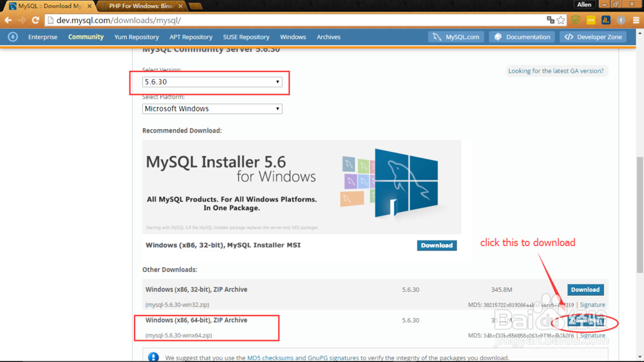The image size is (644, 362).
Task: Open MD5 checksums and GnuPG signatures link
Action: point(303,358)
